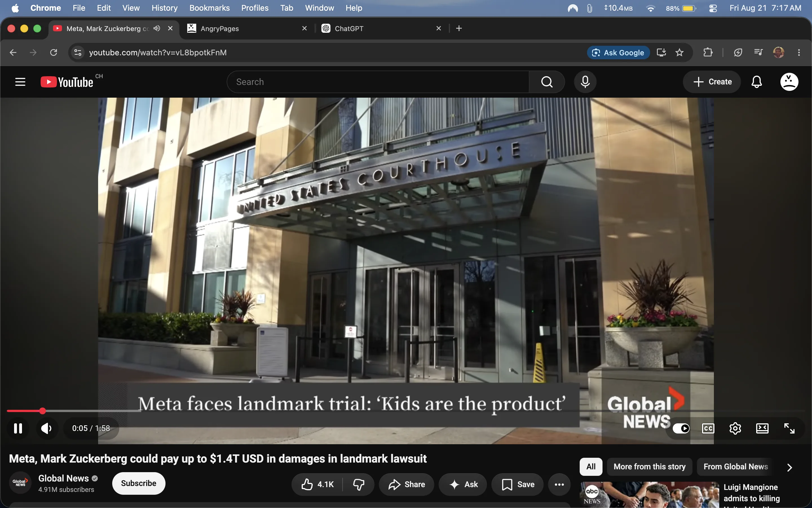Dislike the video with thumbs down

click(x=359, y=484)
